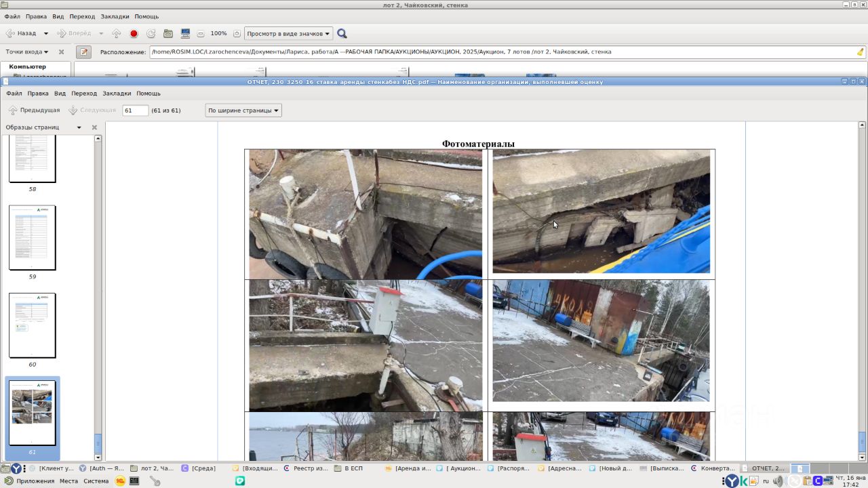Click the red stop loading icon
The image size is (868, 488).
[x=134, y=33]
